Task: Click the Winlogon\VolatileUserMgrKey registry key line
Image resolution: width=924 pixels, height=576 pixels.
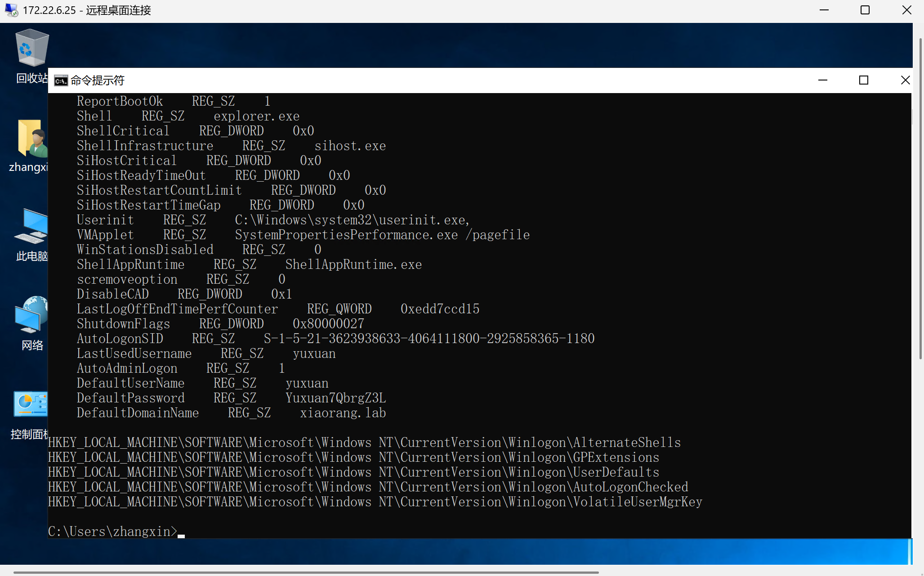Action: coord(375,502)
